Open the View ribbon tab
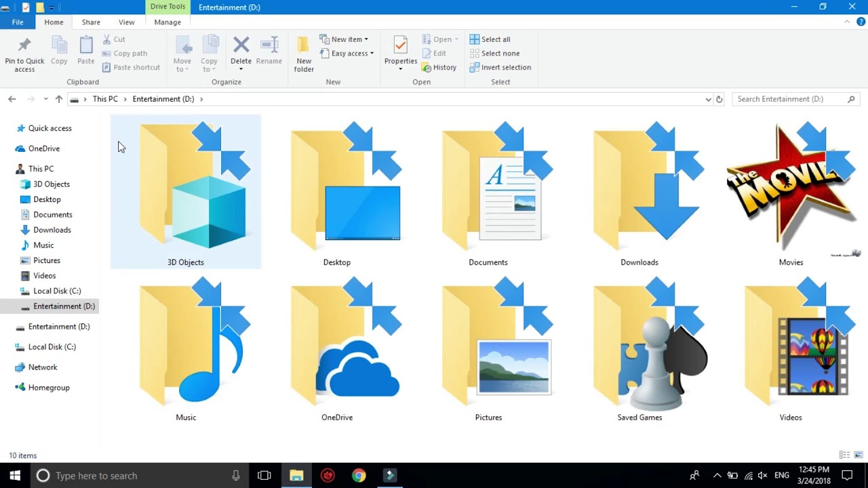This screenshot has width=868, height=488. [127, 22]
